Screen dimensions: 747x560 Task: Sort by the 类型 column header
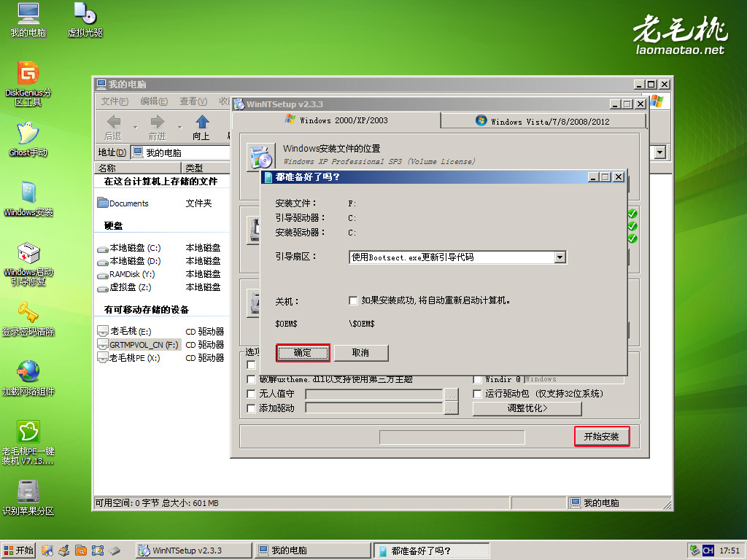coord(206,168)
